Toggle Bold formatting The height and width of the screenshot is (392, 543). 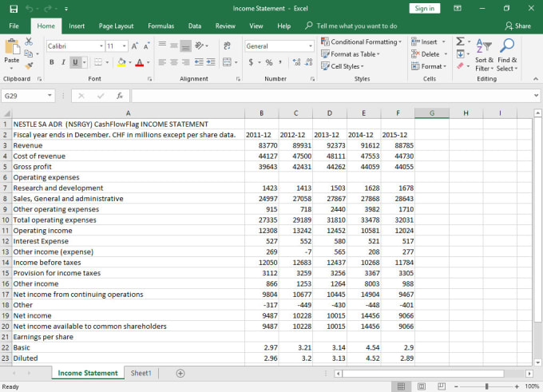(52, 62)
